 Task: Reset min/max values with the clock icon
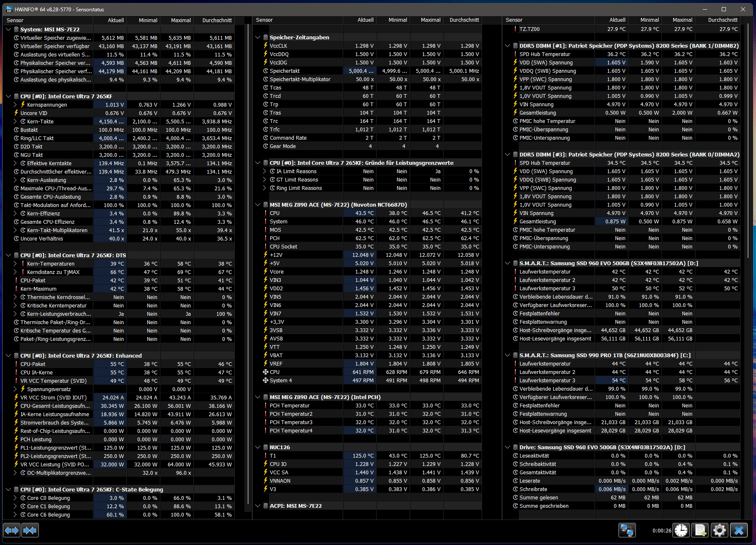click(681, 530)
